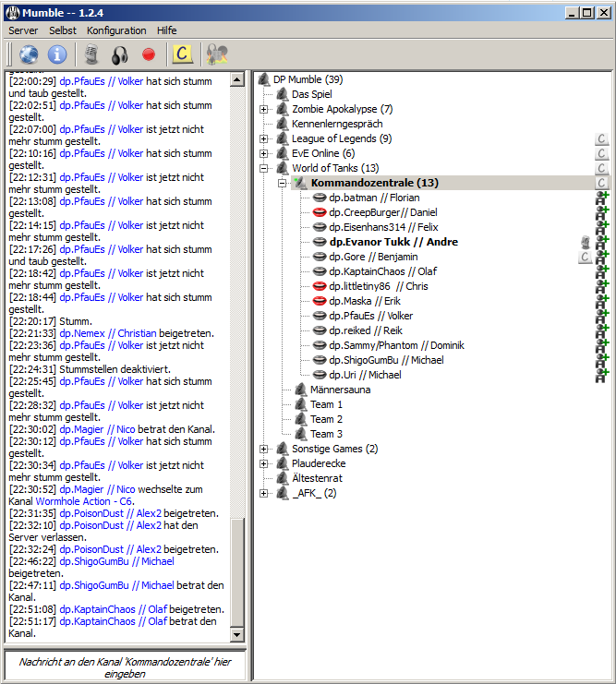Select user dp.ShigoGumBu // Michael in tree
The width and height of the screenshot is (616, 684).
(x=386, y=360)
